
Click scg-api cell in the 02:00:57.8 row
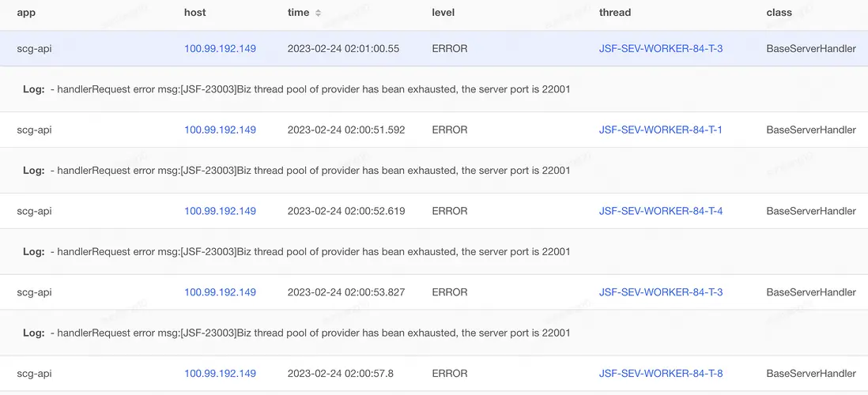coord(34,374)
